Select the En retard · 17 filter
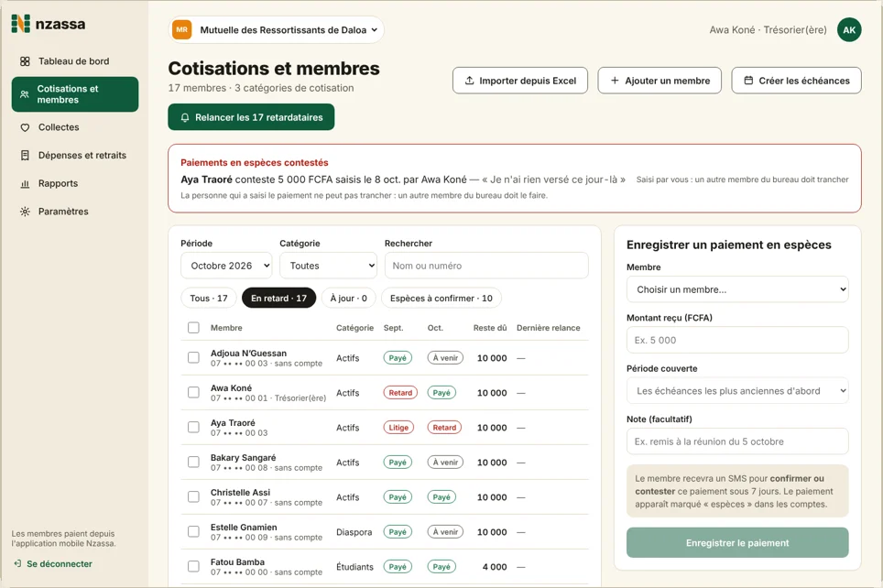Screen dimensions: 883x588 click(x=278, y=298)
